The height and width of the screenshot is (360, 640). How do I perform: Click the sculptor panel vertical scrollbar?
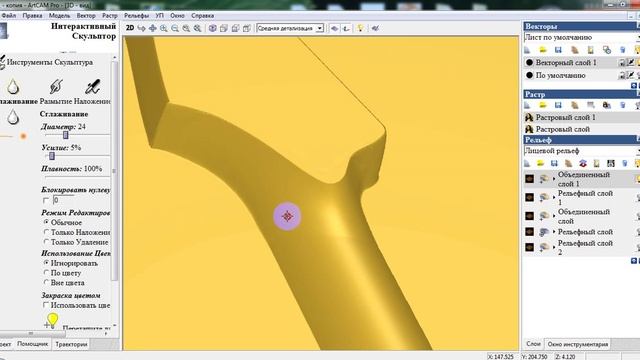click(x=115, y=171)
